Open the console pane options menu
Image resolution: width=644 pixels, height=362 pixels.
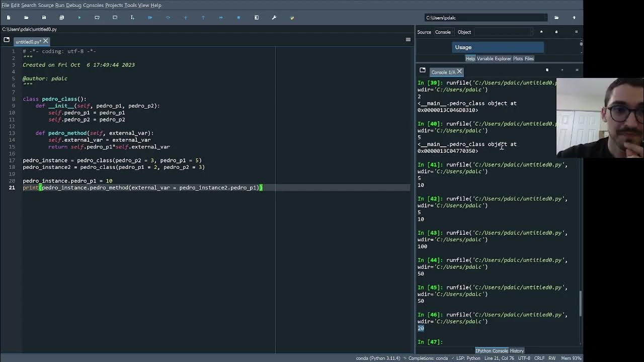[x=577, y=70]
